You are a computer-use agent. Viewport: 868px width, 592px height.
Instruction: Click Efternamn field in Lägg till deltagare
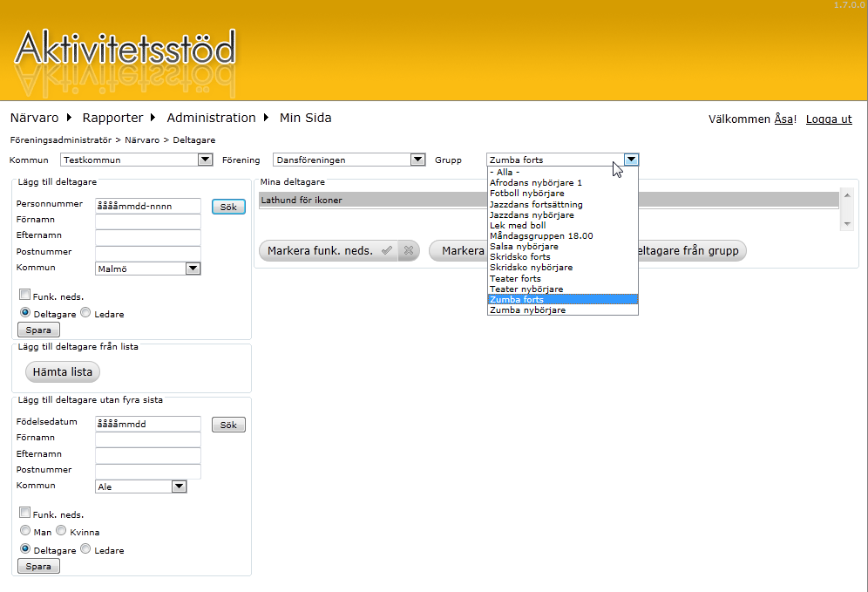[148, 237]
